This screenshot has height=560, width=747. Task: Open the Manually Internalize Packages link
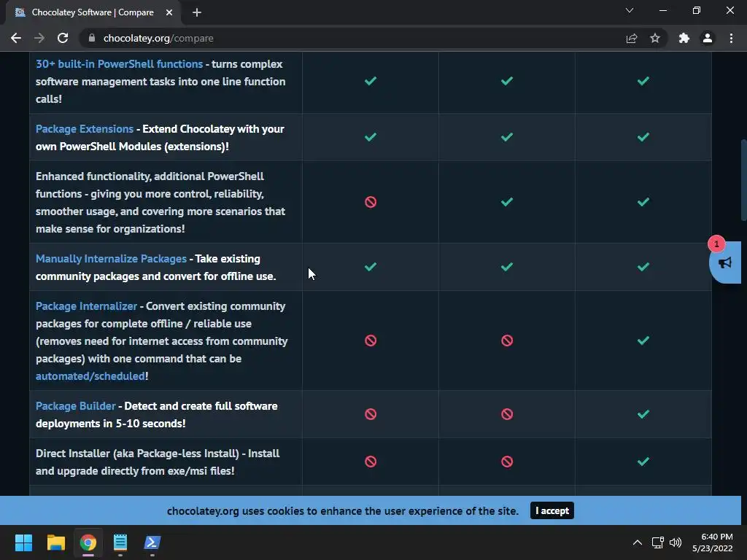tap(111, 259)
